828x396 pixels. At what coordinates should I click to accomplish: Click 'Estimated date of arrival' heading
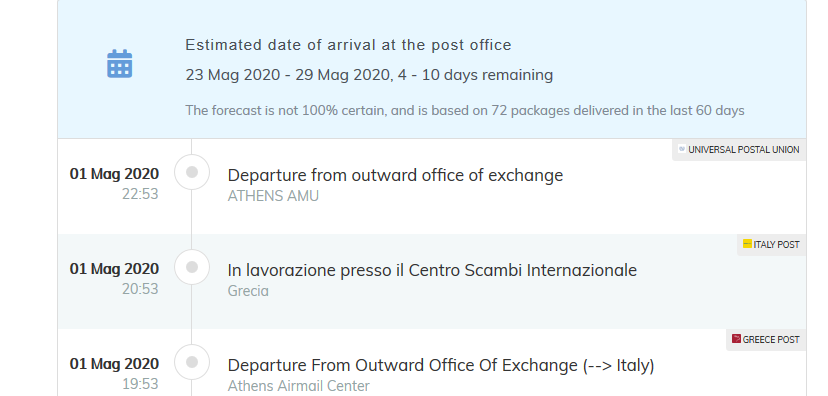click(349, 45)
